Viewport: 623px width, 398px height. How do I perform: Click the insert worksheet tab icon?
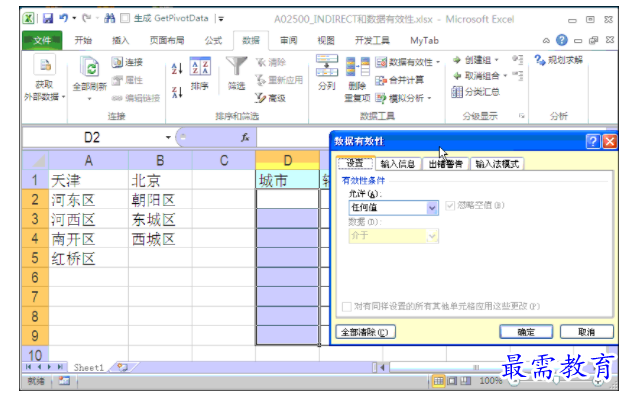coord(122,367)
